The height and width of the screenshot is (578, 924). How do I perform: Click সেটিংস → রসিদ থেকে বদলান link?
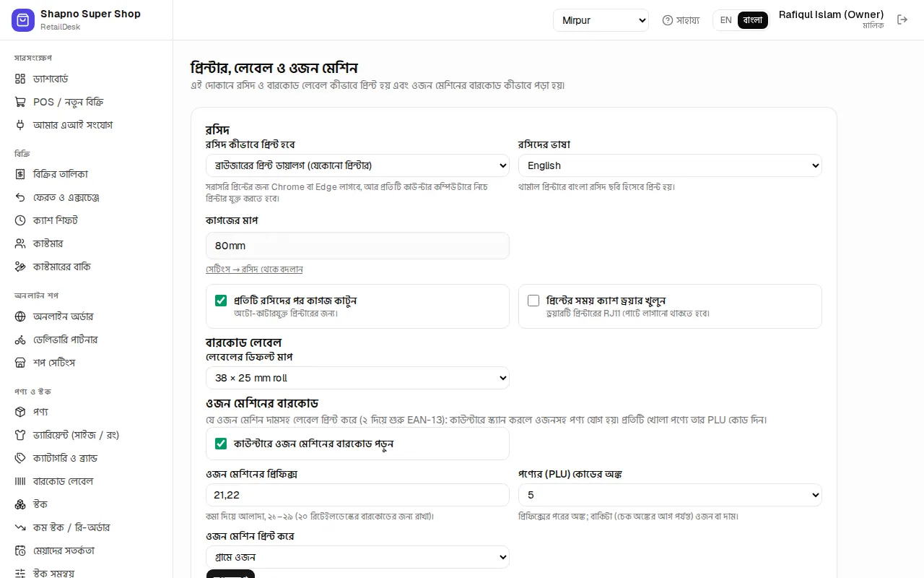pos(254,269)
